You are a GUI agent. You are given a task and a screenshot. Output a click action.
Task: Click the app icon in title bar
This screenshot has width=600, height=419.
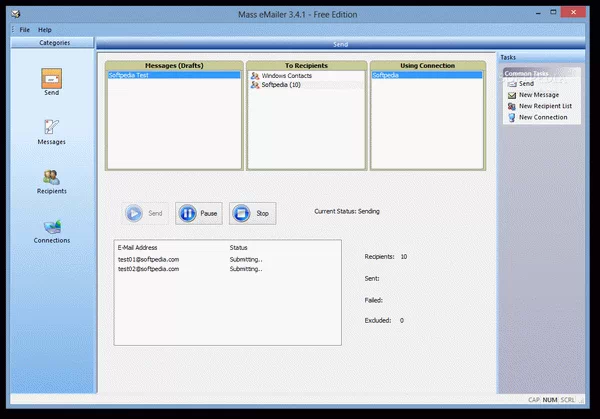16,14
